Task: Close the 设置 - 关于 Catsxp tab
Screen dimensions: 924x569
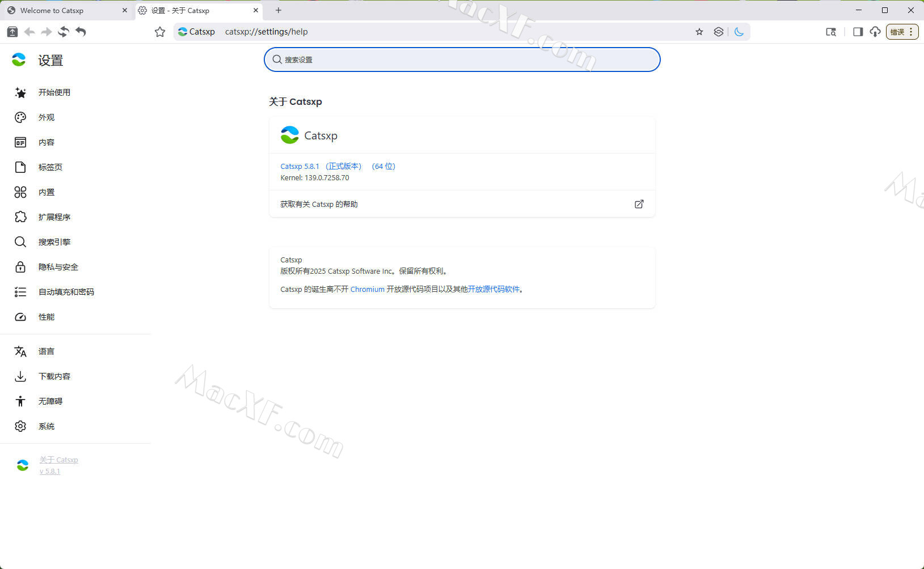Action: 256,10
